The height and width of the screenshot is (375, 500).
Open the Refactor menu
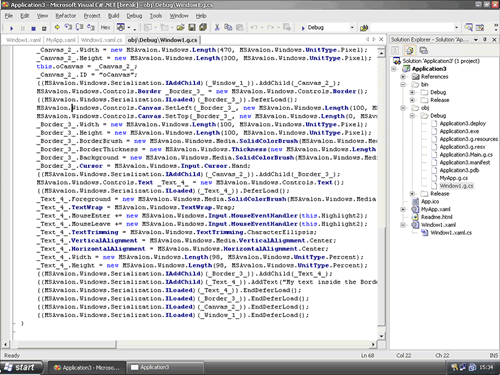pos(66,16)
